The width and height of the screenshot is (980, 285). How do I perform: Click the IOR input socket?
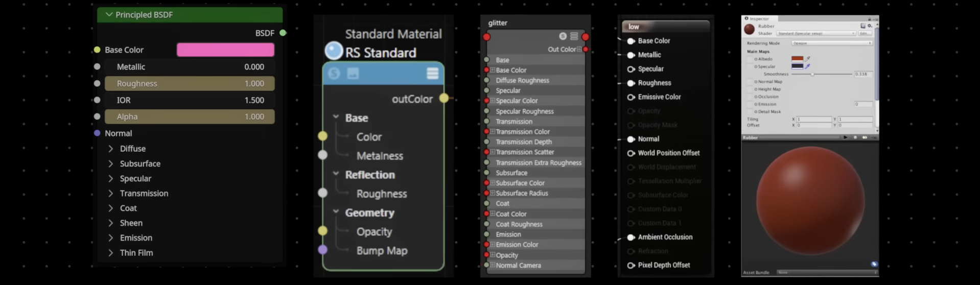pos(97,100)
